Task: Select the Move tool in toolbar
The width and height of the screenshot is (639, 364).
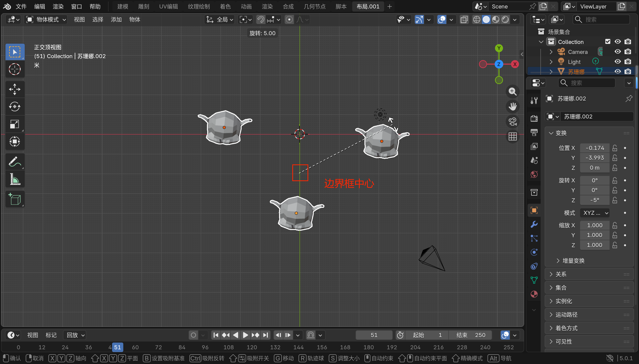Action: [x=14, y=89]
